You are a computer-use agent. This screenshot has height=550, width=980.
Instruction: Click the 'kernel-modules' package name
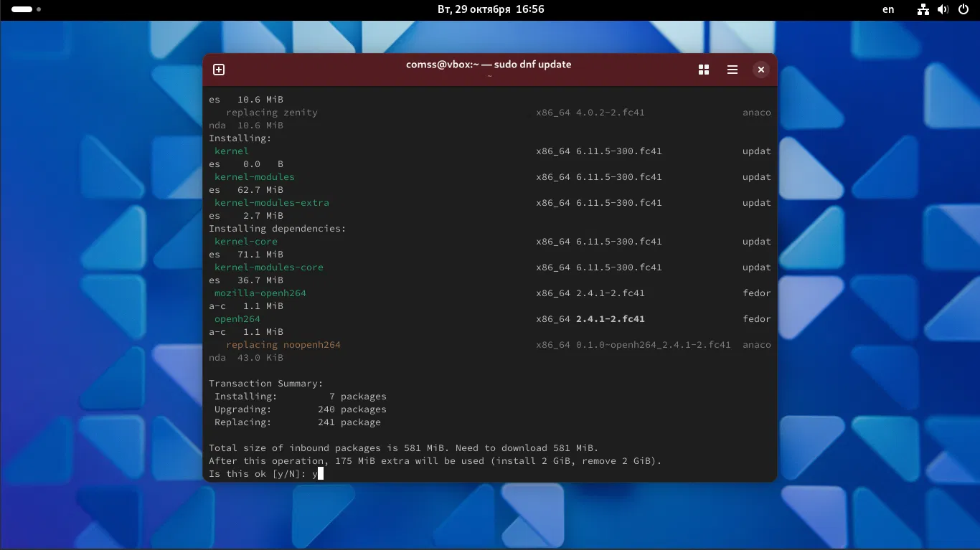pyautogui.click(x=255, y=177)
